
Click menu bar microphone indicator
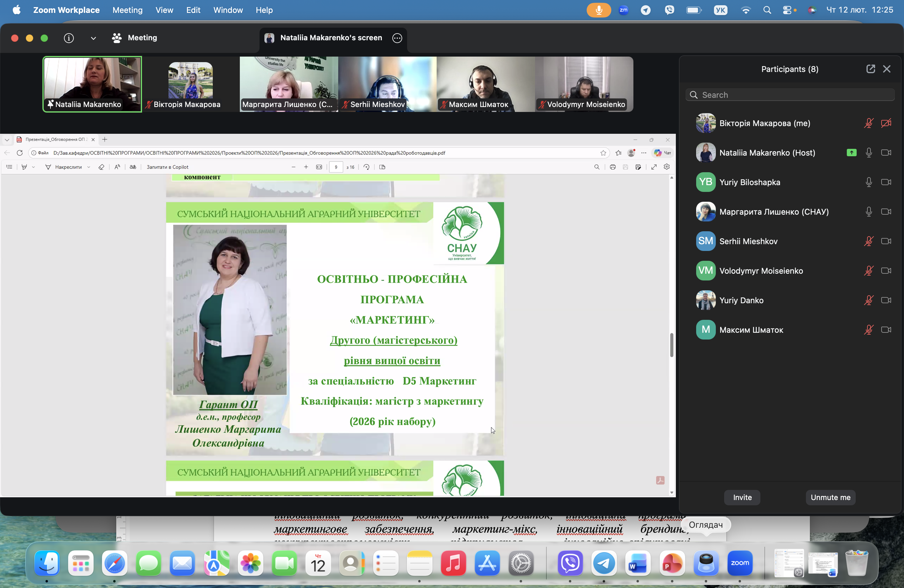click(598, 10)
